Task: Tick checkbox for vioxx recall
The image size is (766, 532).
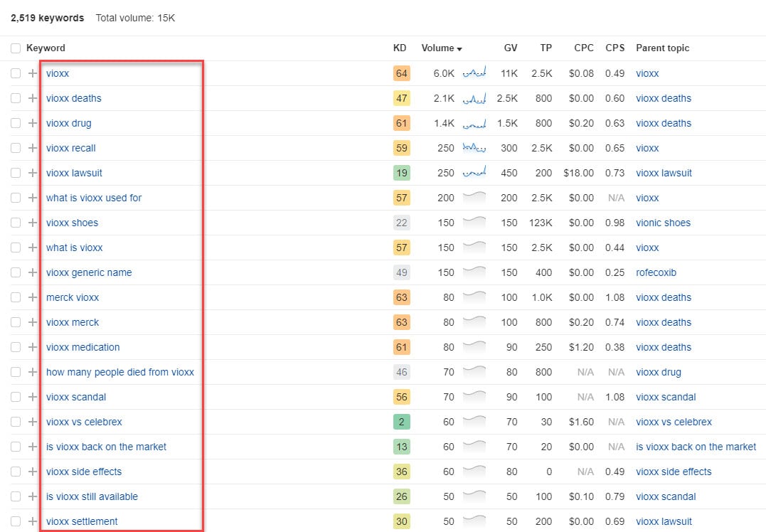Action: [x=16, y=148]
